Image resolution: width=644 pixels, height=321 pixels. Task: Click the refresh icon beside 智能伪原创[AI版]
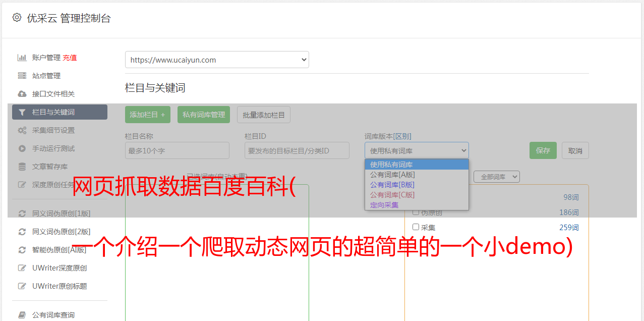pos(22,250)
